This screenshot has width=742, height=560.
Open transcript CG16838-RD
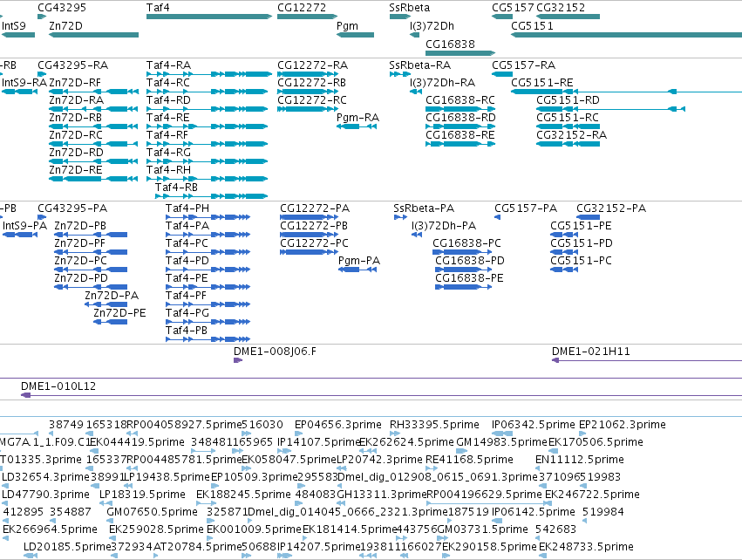click(x=460, y=118)
